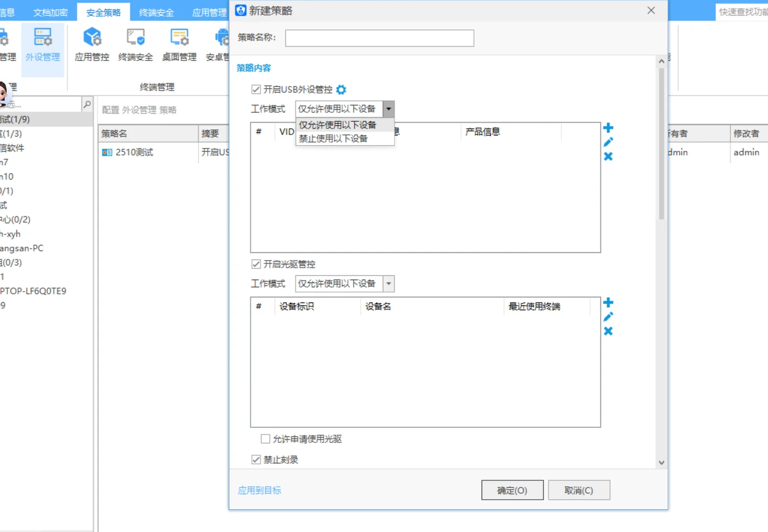Click the 快速查找功能 search box
Image resolution: width=768 pixels, height=532 pixels.
point(742,12)
